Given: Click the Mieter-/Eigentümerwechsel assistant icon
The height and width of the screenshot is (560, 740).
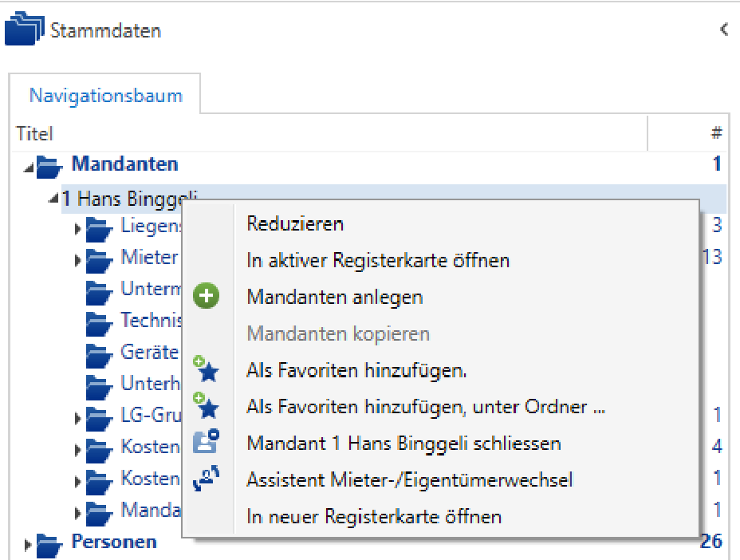Looking at the screenshot, I should tap(207, 479).
